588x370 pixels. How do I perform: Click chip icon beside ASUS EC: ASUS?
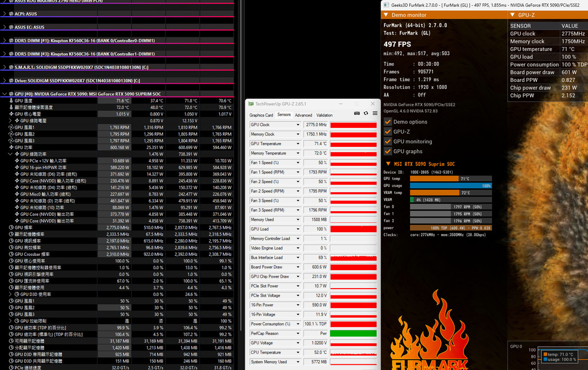[x=11, y=28]
